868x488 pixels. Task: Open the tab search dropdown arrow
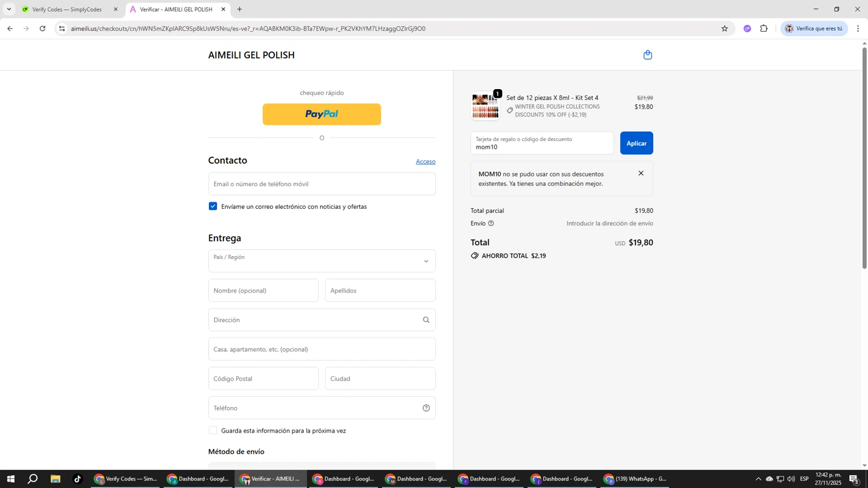(9, 9)
